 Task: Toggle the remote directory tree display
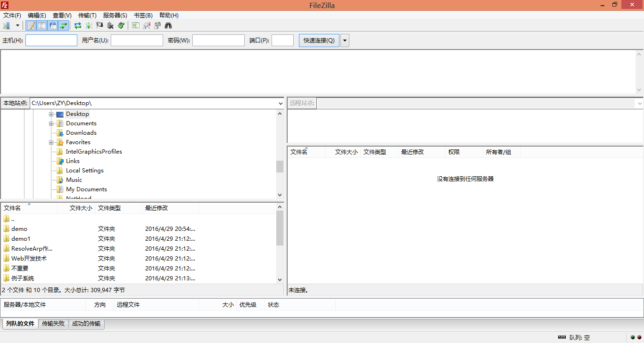pyautogui.click(x=53, y=25)
